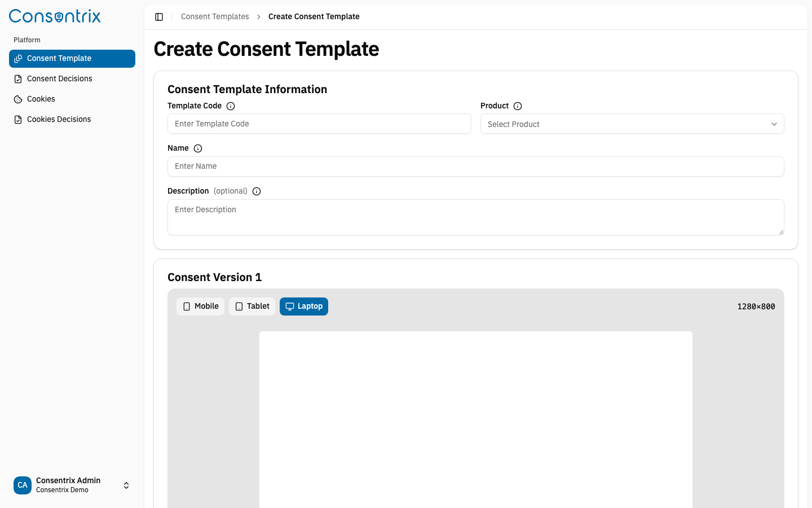Screen dimensions: 812x508
Task: Focus the Enter Template Code field
Action: (319, 124)
